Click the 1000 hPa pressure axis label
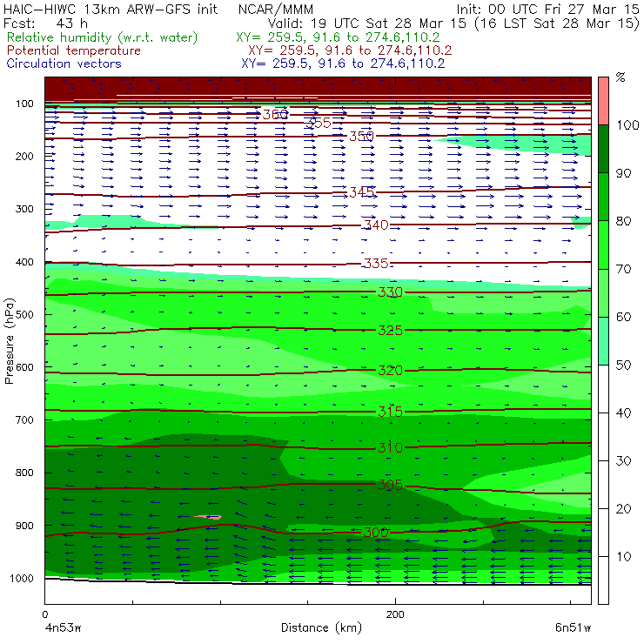 coord(22,578)
